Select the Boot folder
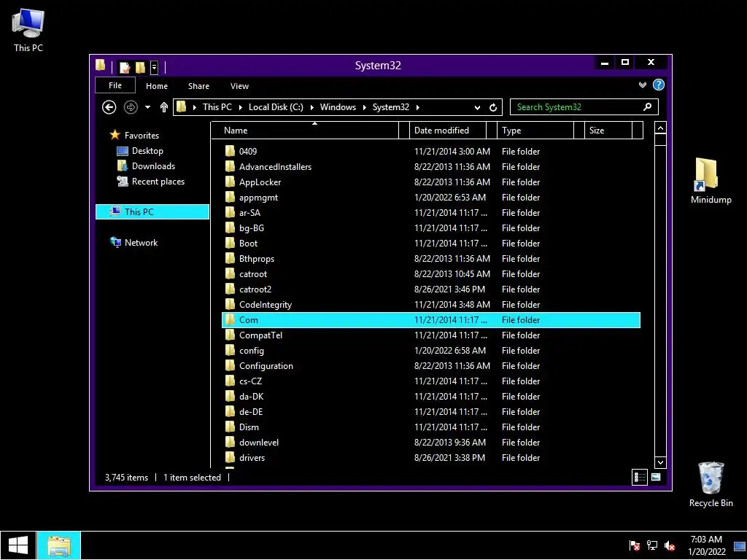This screenshot has height=560, width=747. pos(248,244)
